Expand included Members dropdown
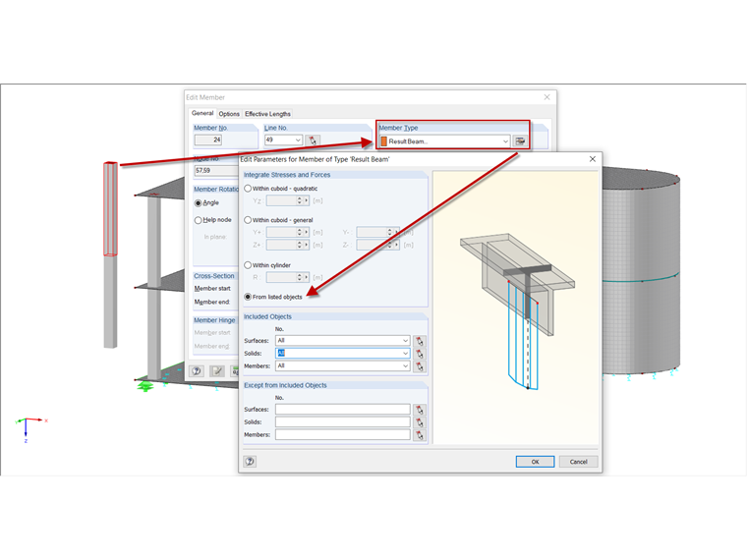 405,365
